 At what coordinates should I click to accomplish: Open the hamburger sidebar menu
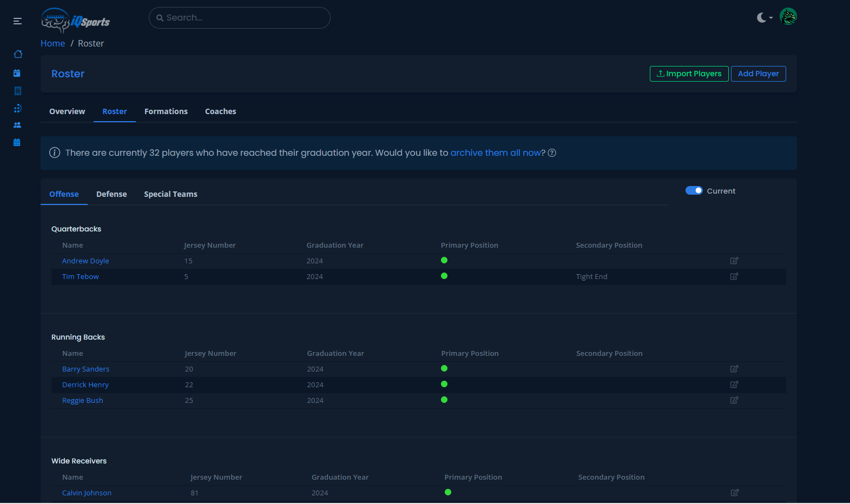click(x=17, y=21)
